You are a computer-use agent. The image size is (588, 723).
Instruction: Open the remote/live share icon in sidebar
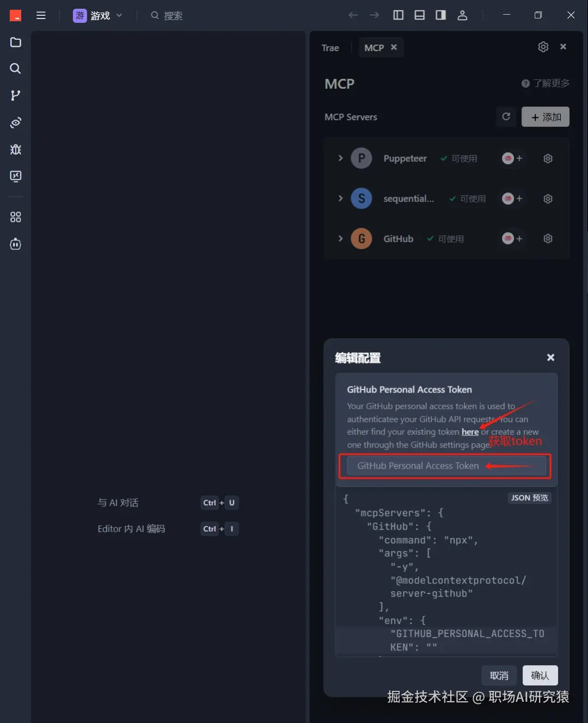pos(16,122)
